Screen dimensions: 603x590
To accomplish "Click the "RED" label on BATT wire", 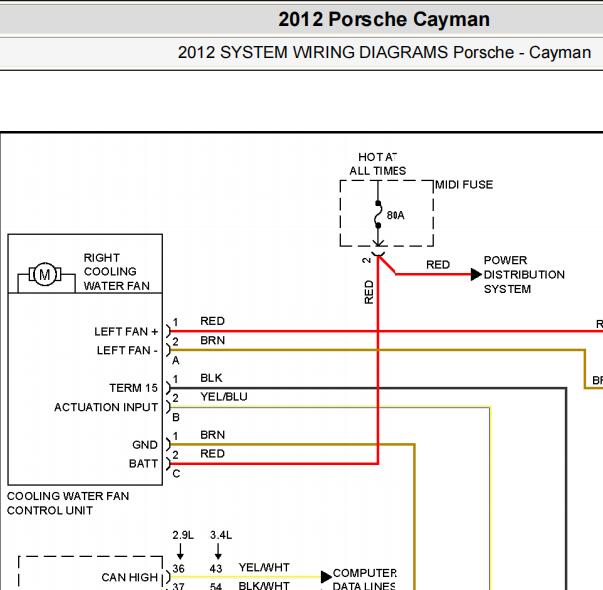I will pyautogui.click(x=212, y=453).
